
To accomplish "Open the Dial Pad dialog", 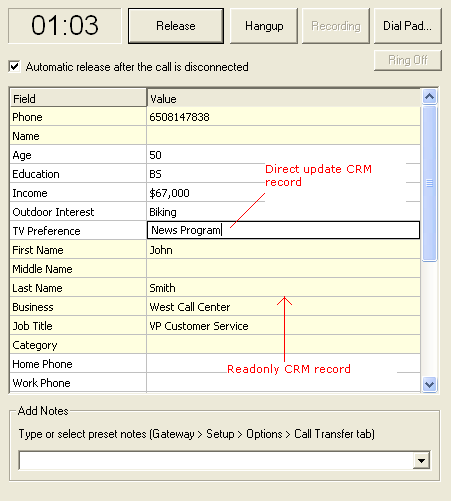I will [x=408, y=26].
